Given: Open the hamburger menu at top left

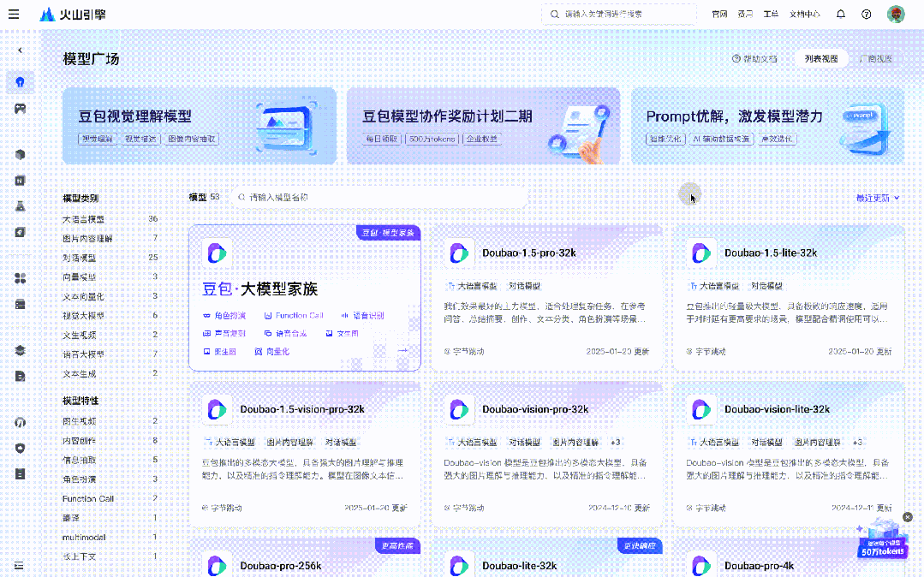Looking at the screenshot, I should point(14,15).
